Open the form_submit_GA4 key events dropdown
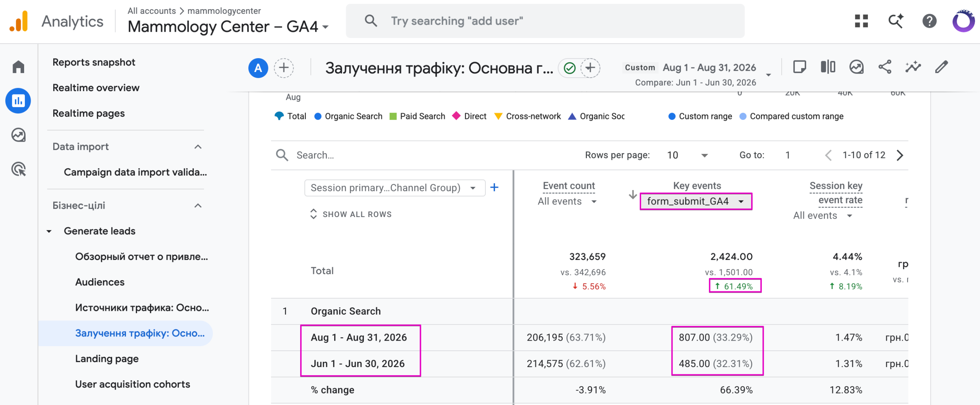980x405 pixels. coord(696,201)
